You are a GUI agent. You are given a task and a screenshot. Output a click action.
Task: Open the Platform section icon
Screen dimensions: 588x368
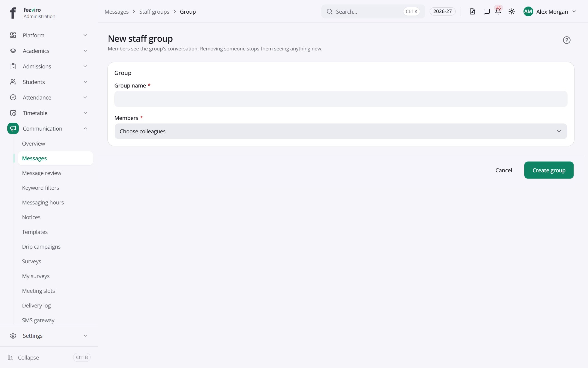[x=13, y=35]
